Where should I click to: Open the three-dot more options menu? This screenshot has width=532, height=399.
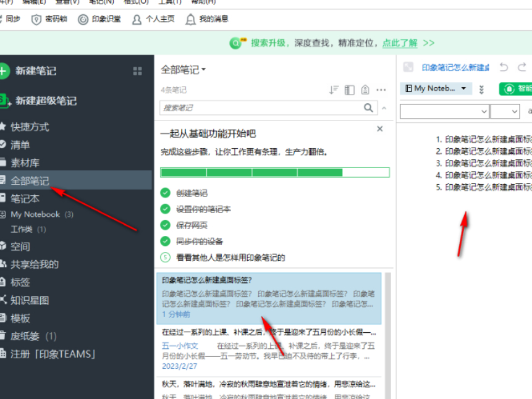(x=381, y=90)
